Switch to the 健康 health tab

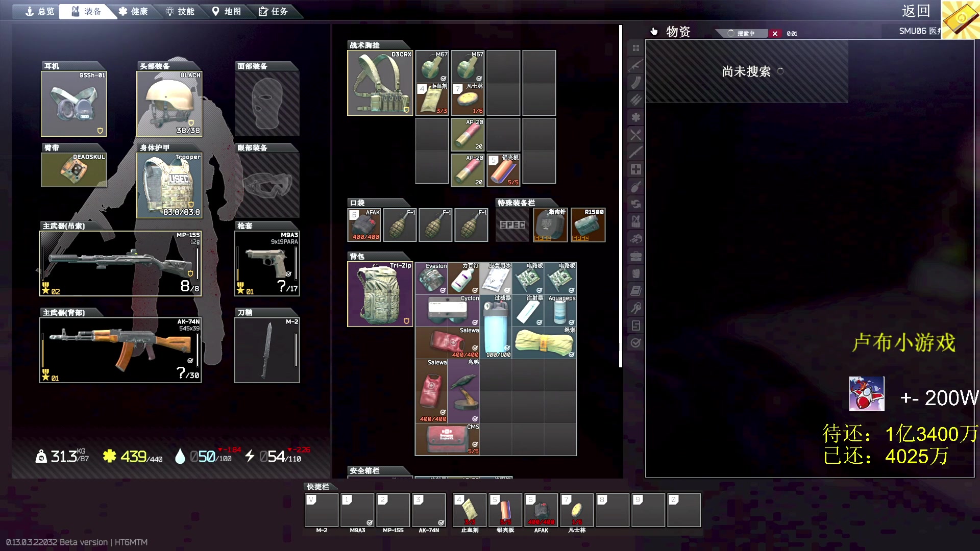click(x=133, y=11)
